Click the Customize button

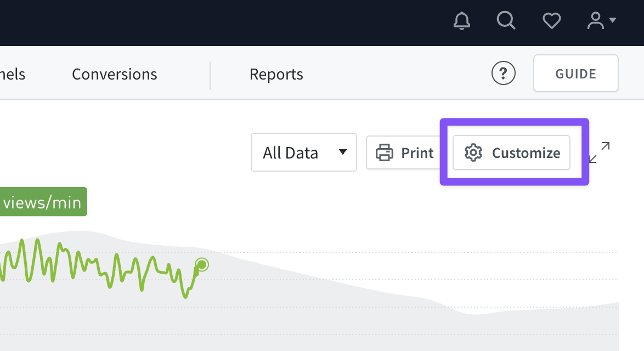(511, 152)
